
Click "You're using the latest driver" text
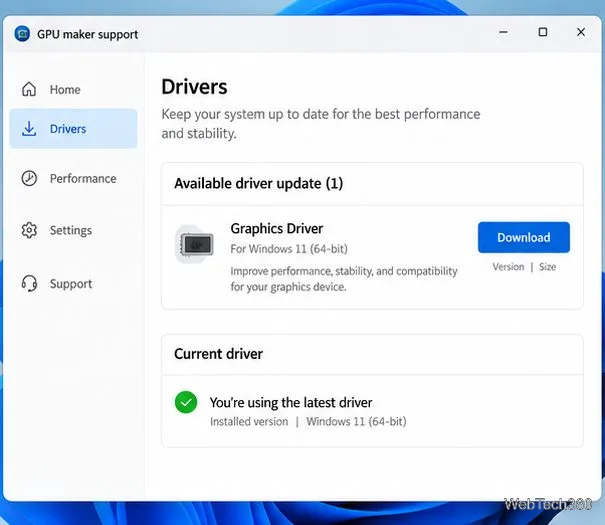(291, 402)
